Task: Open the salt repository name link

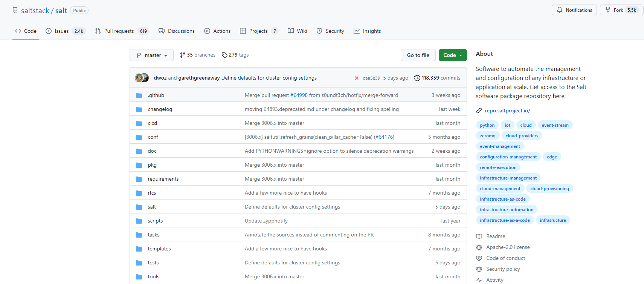Action: coord(61,11)
